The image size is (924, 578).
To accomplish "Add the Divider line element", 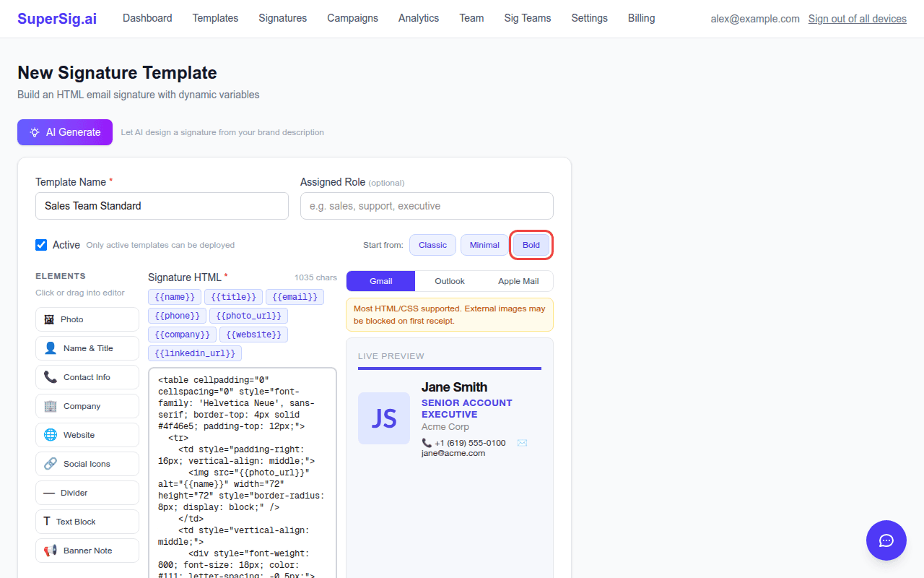I will [87, 493].
